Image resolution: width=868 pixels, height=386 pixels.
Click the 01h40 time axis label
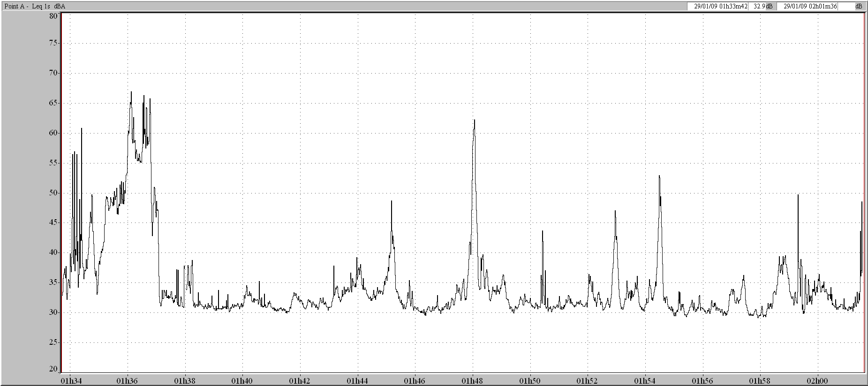coord(242,380)
